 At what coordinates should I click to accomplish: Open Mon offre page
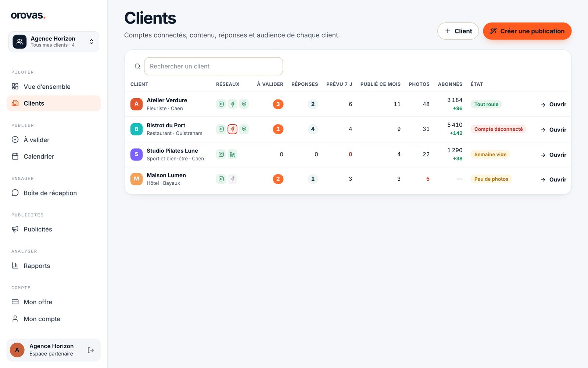tap(54, 302)
